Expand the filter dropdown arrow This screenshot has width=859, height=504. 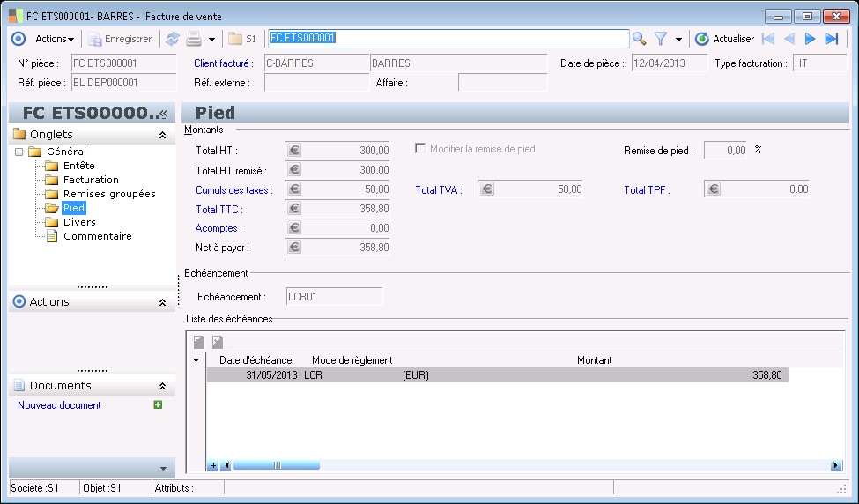678,40
